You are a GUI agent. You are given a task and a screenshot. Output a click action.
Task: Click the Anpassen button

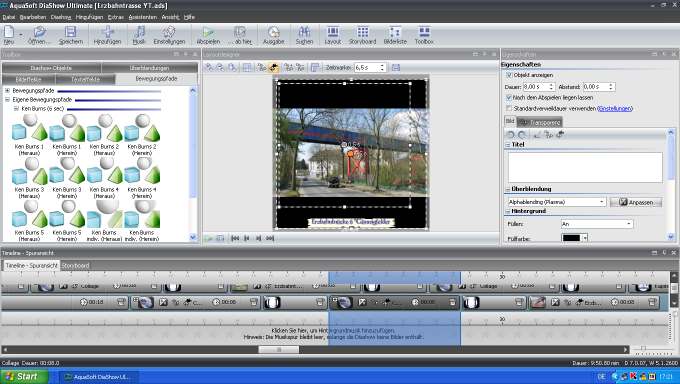pos(636,202)
